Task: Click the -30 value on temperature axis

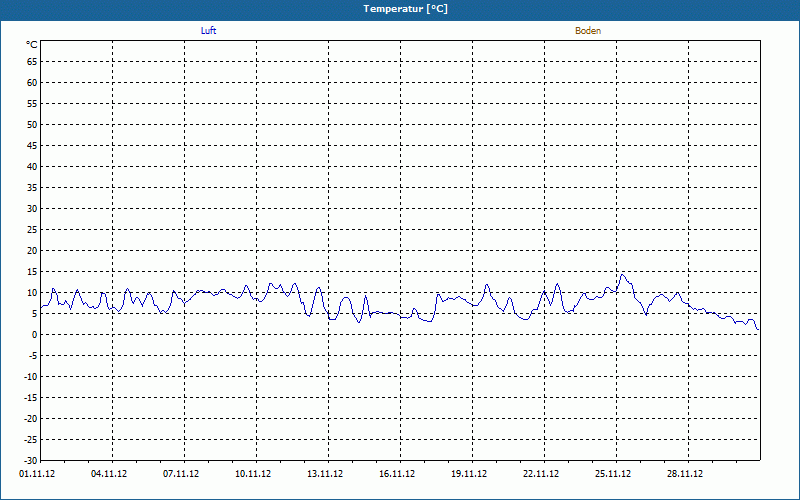Action: pyautogui.click(x=31, y=461)
